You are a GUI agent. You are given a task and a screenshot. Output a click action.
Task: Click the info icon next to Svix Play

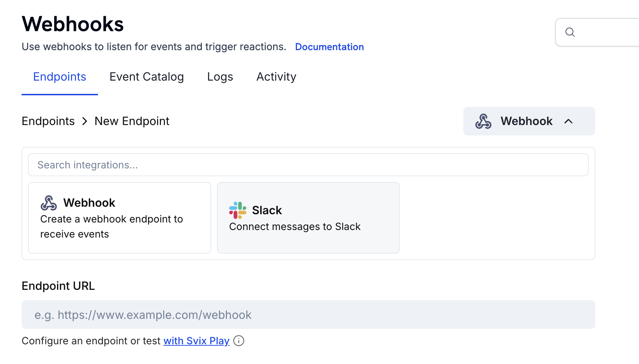239,341
